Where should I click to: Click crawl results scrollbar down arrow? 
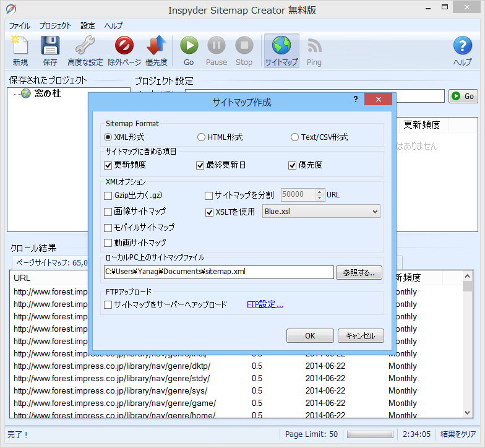pos(468,413)
